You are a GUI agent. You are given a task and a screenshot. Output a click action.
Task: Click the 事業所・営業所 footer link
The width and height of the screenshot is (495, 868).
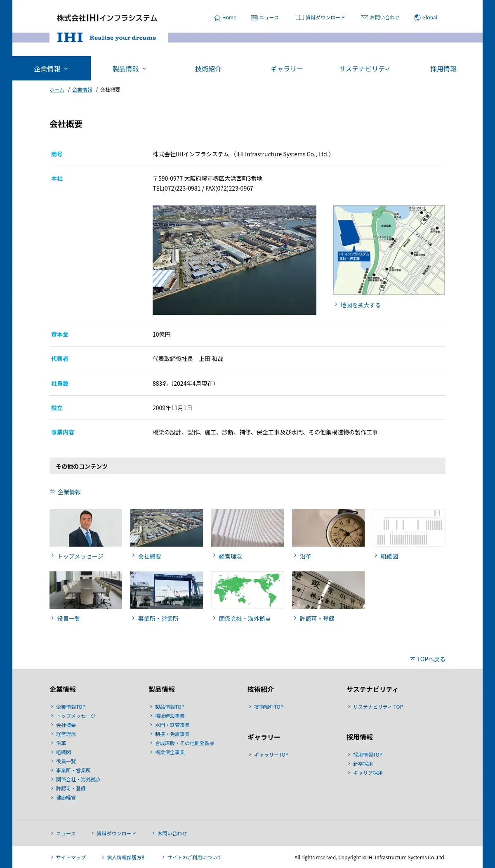pyautogui.click(x=73, y=770)
